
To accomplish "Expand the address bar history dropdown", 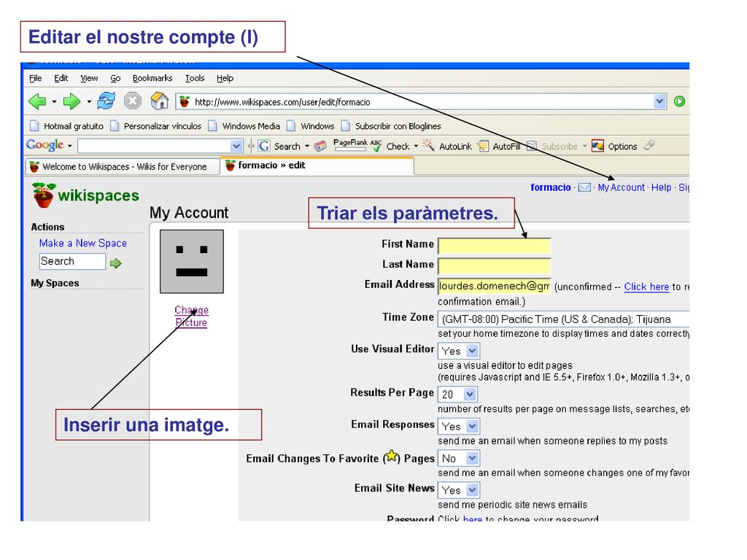I will [x=659, y=101].
